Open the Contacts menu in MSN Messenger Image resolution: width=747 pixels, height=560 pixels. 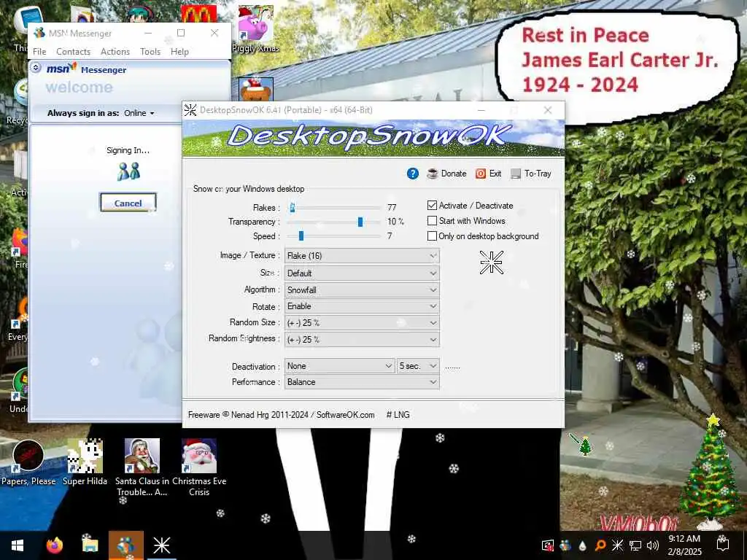coord(74,52)
